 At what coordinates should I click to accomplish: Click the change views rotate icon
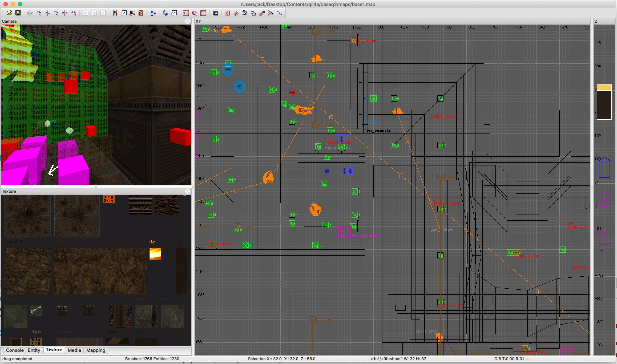click(x=165, y=13)
